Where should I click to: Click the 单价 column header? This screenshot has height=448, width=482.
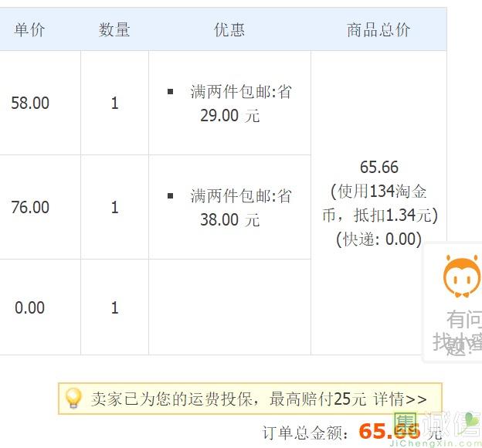(30, 30)
